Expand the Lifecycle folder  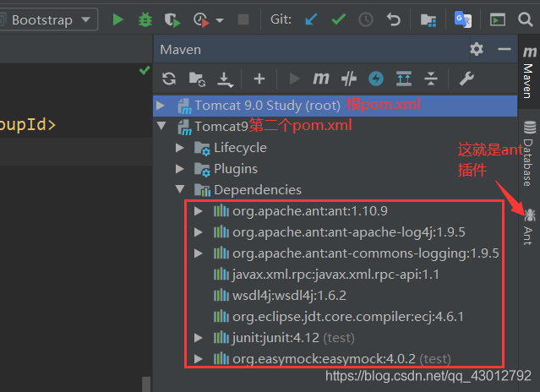click(x=179, y=148)
